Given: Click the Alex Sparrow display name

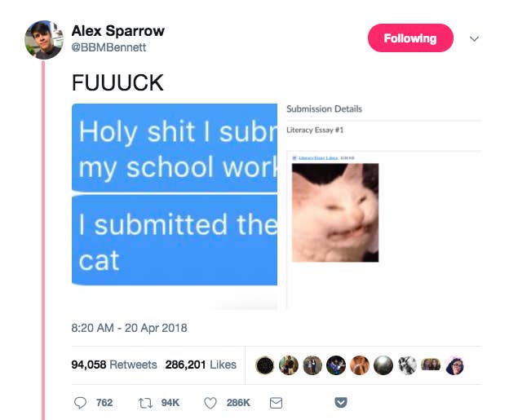Looking at the screenshot, I should coord(117,31).
